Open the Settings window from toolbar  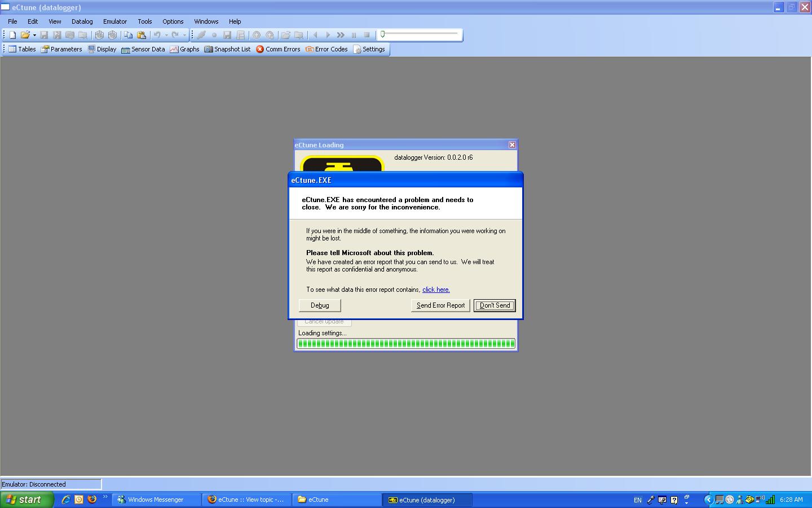(x=369, y=49)
